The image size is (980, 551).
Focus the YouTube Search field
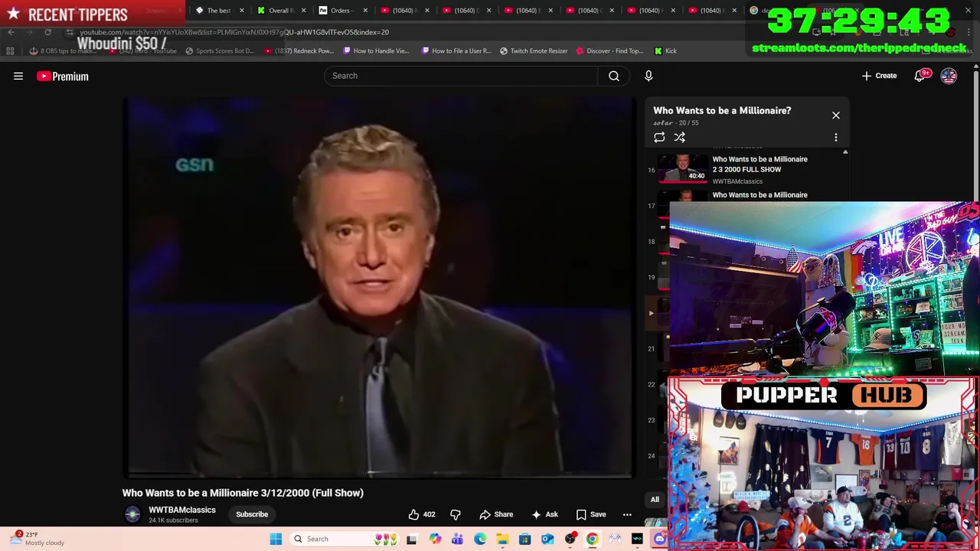coord(461,76)
